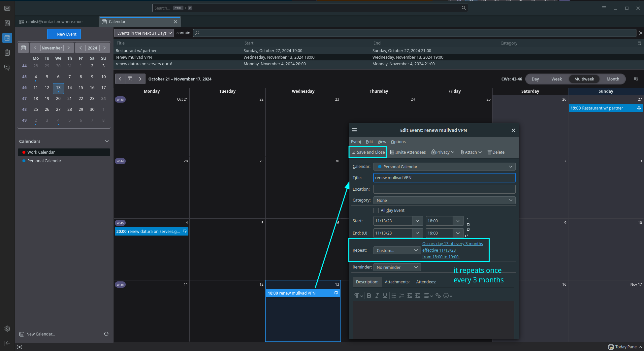Open the start date picker dropdown
This screenshot has width=644, height=351.
coord(417,221)
